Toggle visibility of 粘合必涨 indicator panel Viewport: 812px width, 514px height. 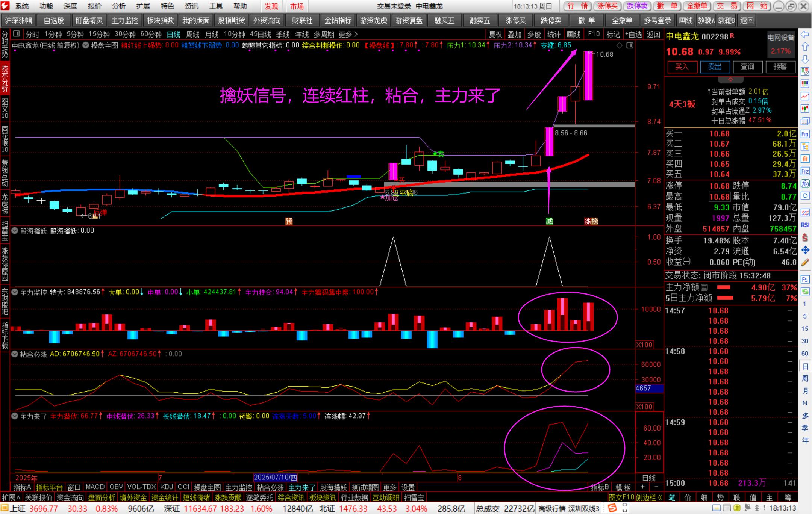(15, 354)
